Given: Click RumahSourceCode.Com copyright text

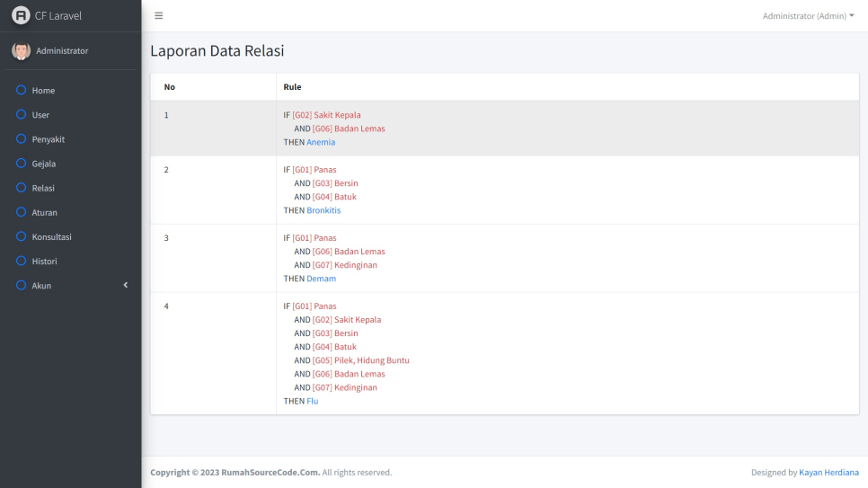Looking at the screenshot, I should click(x=270, y=473).
